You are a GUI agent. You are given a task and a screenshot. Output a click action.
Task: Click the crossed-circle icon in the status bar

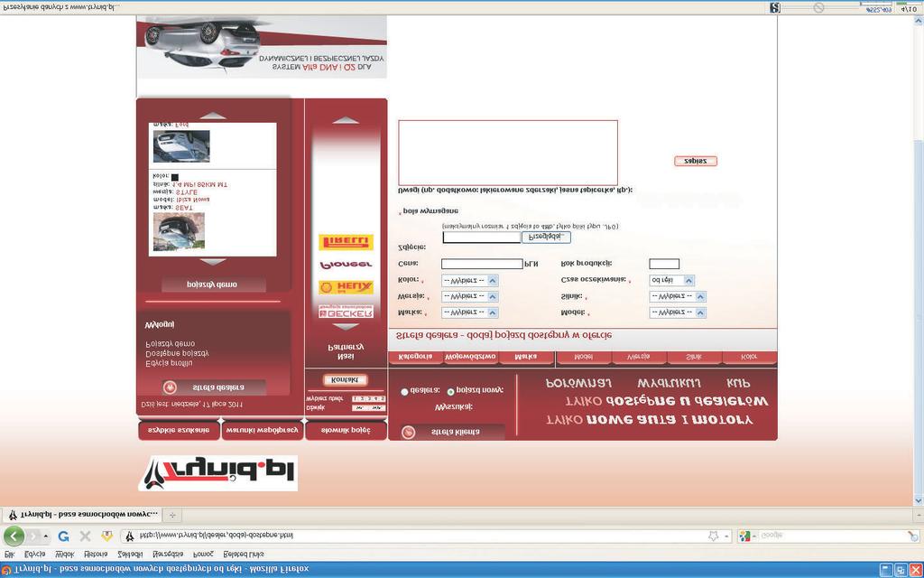[x=818, y=7]
